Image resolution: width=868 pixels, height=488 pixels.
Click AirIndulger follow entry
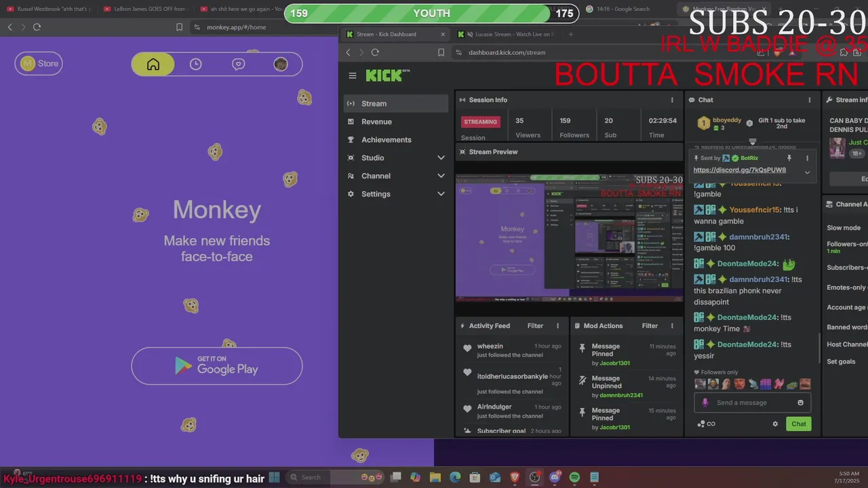[x=512, y=411]
